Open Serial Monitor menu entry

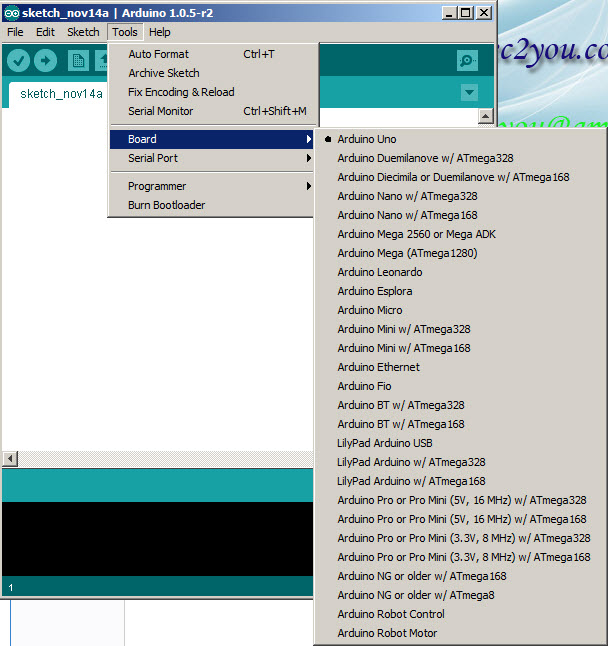coord(212,111)
